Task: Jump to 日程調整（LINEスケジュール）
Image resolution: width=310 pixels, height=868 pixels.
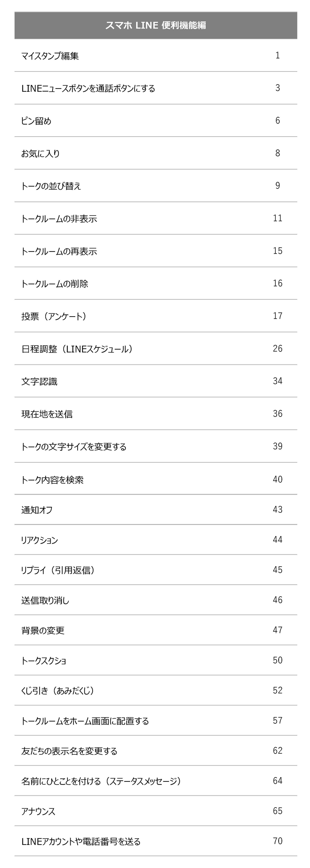Action: 77,349
